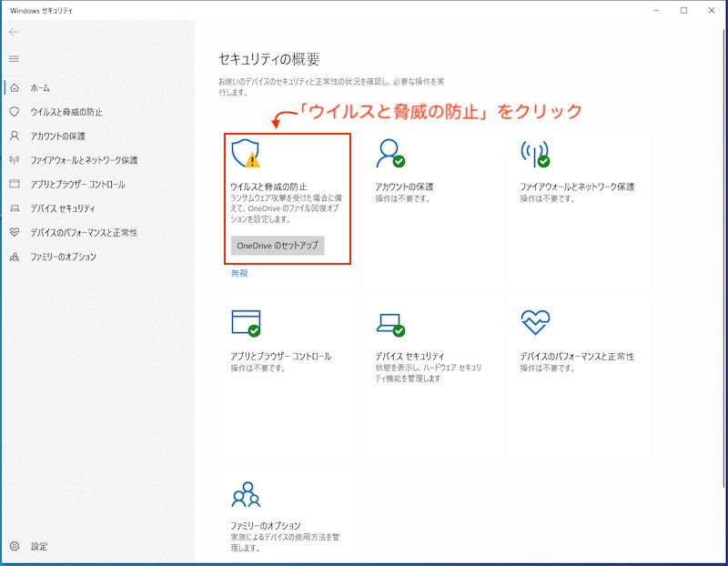Viewport: 728px width, 566px height.
Task: Click the window icon beside アプリとブラウザー sidebar
Action: point(15,185)
